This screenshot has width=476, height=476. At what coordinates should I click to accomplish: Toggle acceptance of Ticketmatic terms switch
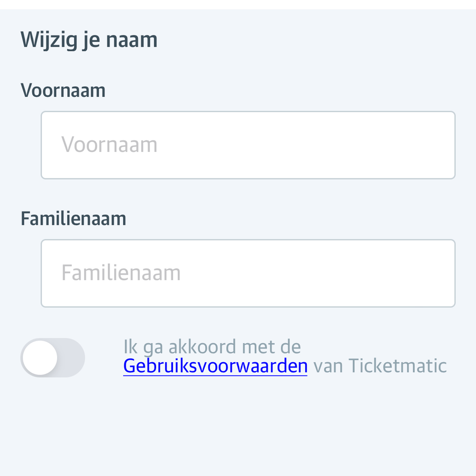[52, 358]
